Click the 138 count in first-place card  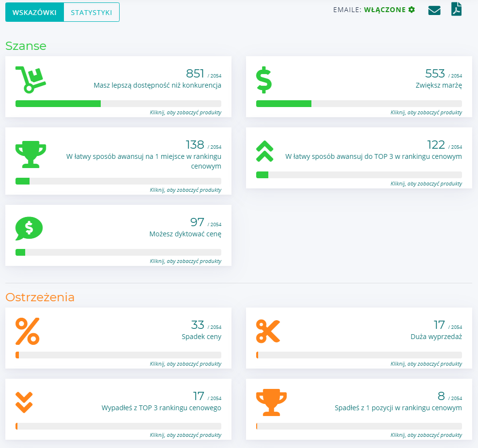click(x=195, y=145)
